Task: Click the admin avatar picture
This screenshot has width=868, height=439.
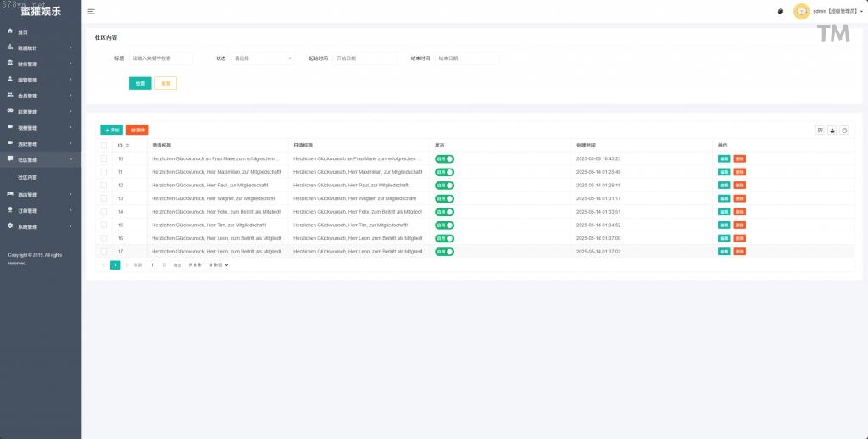Action: coord(801,12)
